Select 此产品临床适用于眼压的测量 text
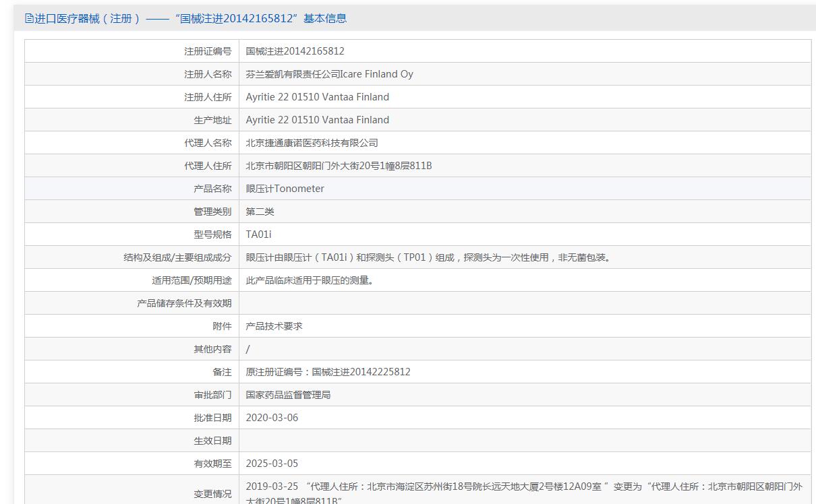The height and width of the screenshot is (504, 816). pyautogui.click(x=310, y=280)
